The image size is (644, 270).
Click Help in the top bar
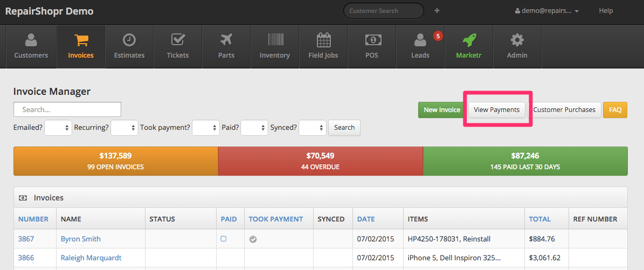coord(606,11)
